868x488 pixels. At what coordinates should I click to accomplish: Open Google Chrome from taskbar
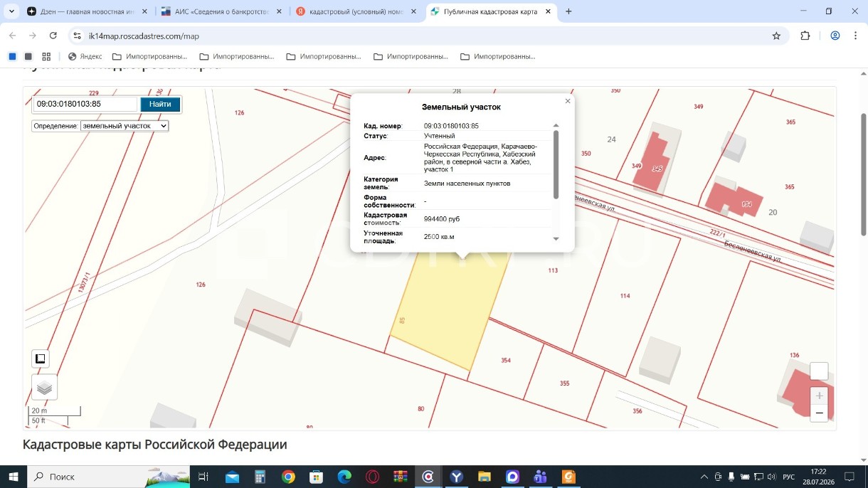(x=288, y=477)
